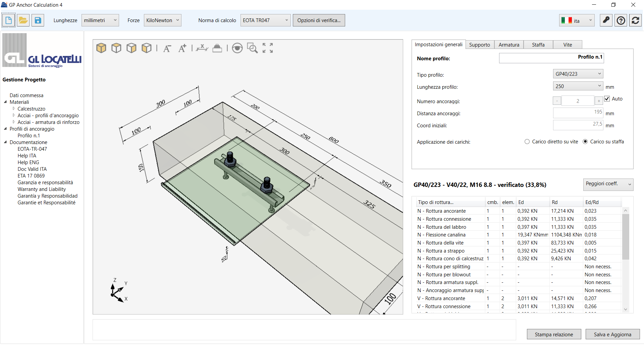Open the Lunghezza profilo dropdown

[578, 86]
